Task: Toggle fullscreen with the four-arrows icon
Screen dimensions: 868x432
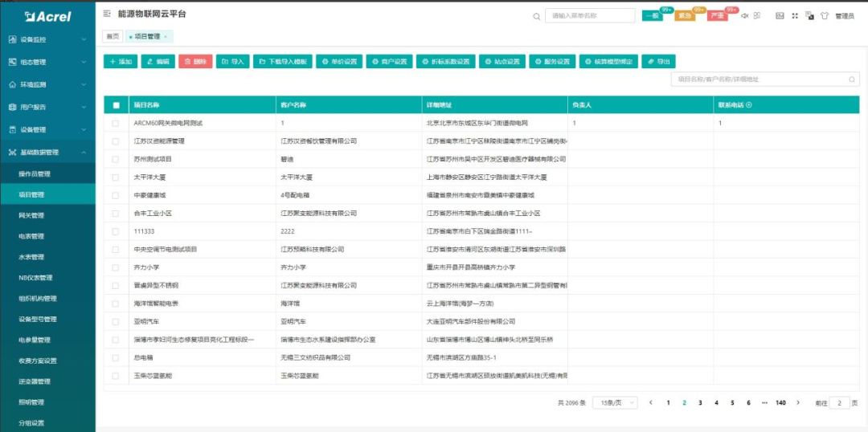Action: pyautogui.click(x=795, y=16)
